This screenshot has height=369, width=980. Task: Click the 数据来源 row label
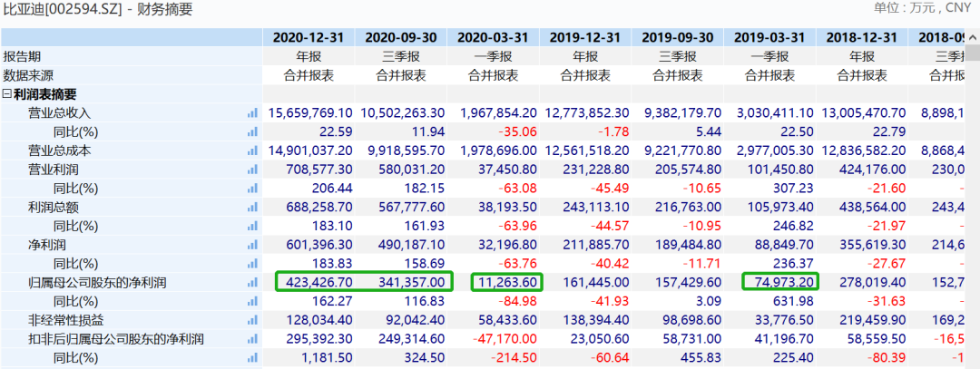(x=28, y=75)
